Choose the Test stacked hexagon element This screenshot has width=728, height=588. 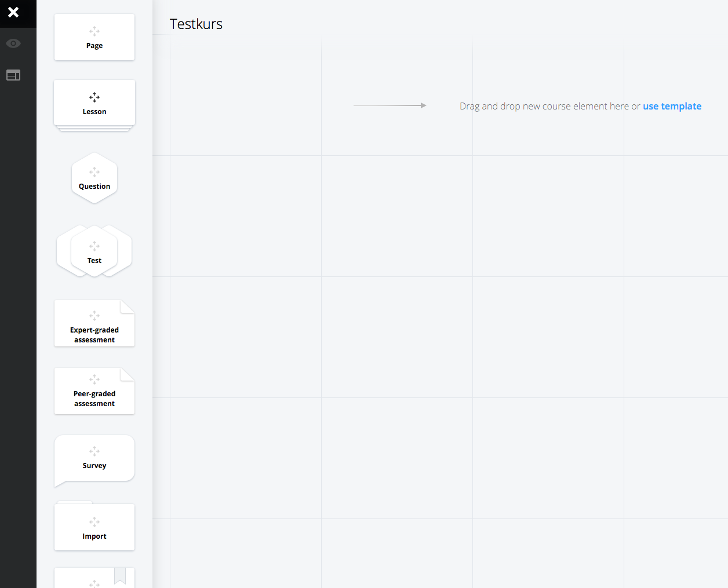pos(94,252)
